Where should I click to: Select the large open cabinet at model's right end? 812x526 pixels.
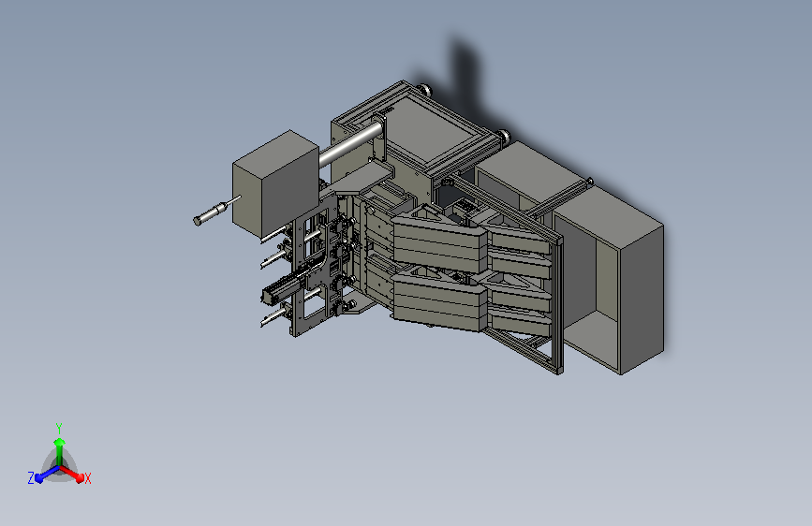pos(610,280)
